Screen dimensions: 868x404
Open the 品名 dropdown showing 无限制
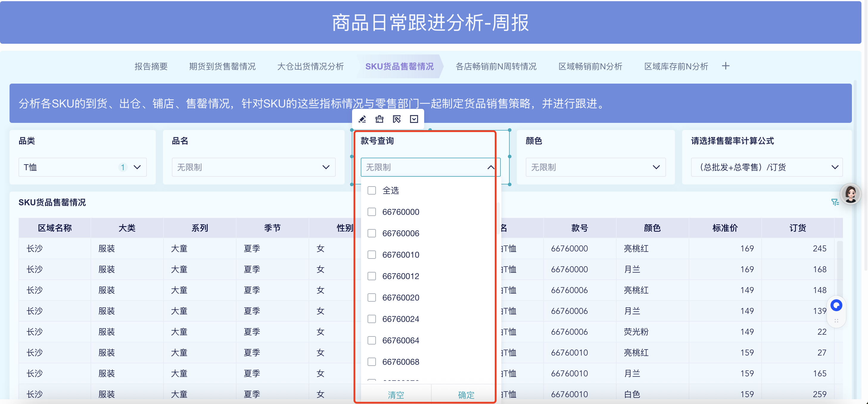click(x=253, y=167)
